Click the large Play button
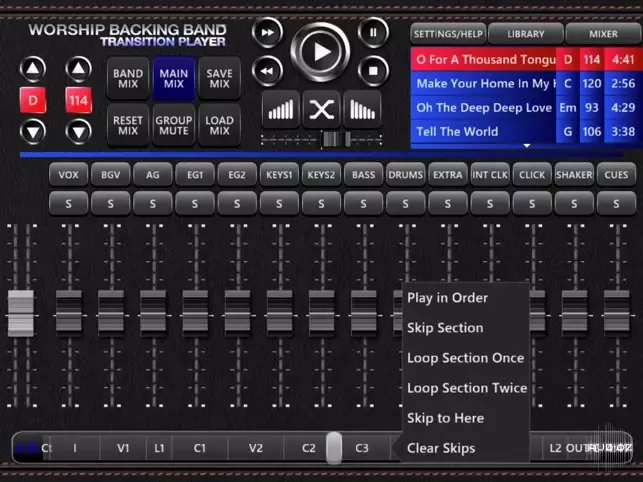The height and width of the screenshot is (482, 643). (320, 52)
